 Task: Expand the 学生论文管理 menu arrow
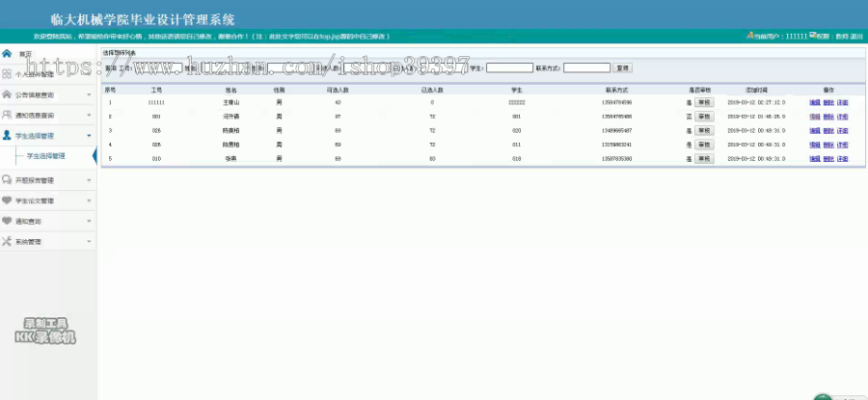click(89, 200)
